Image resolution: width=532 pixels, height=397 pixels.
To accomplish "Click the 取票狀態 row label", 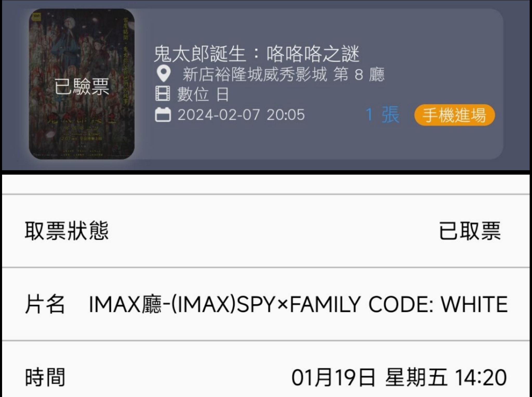I will point(66,231).
